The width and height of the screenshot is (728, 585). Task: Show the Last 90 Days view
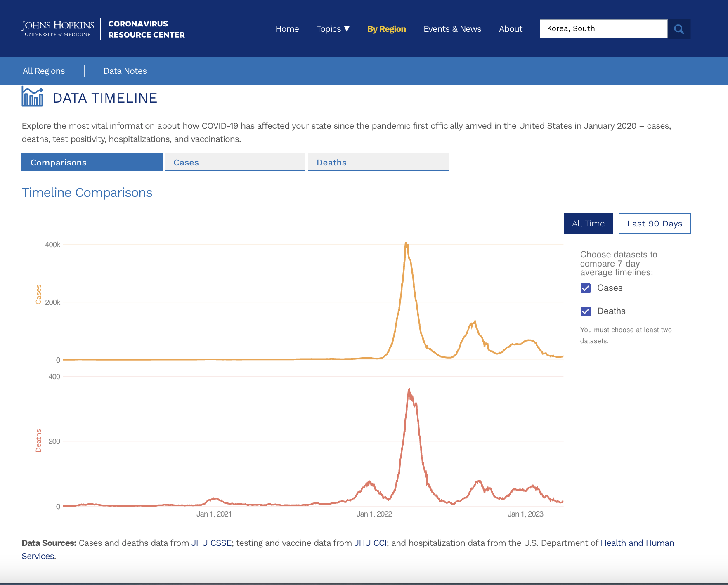tap(654, 224)
